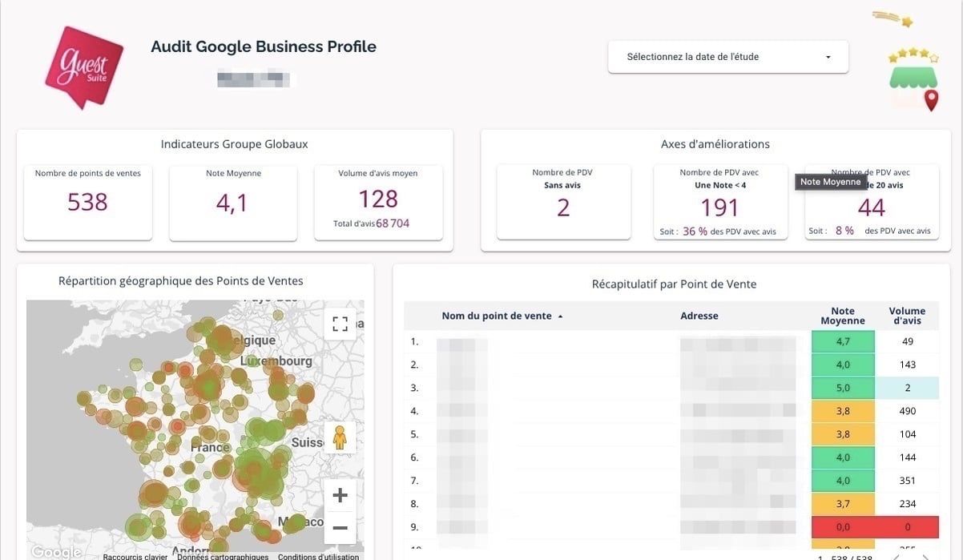Select the Street View pegman on the map
963x560 pixels.
tap(340, 437)
